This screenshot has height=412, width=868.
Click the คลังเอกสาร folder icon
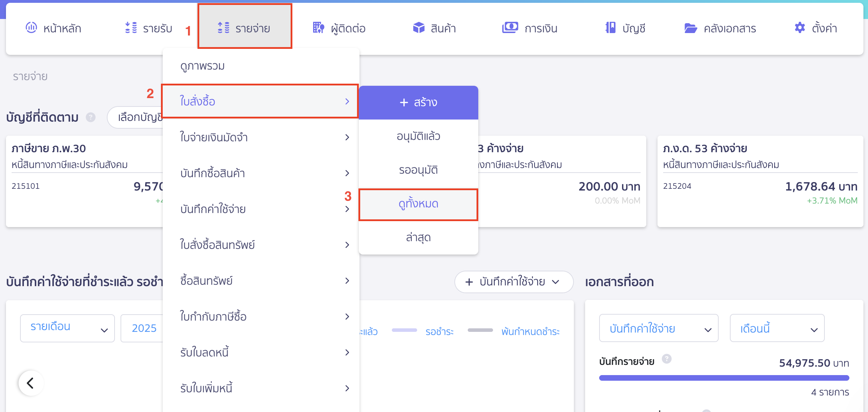691,28
